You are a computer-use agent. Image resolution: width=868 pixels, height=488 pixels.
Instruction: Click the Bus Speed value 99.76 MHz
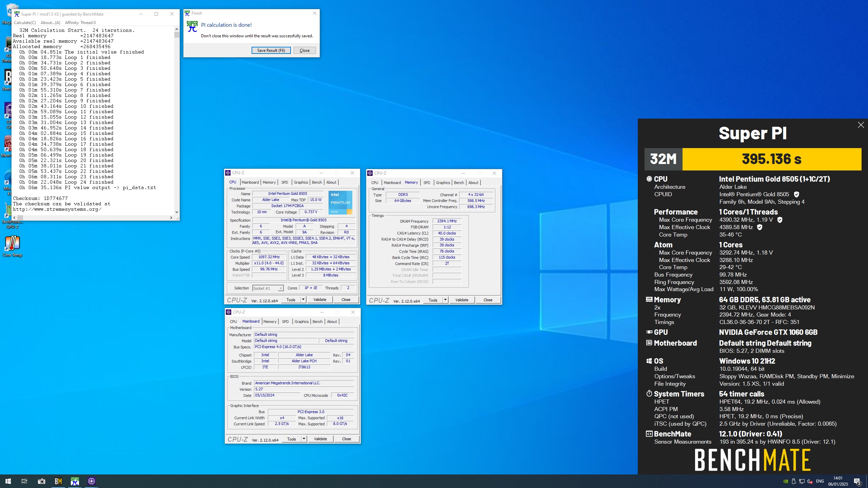click(x=270, y=269)
